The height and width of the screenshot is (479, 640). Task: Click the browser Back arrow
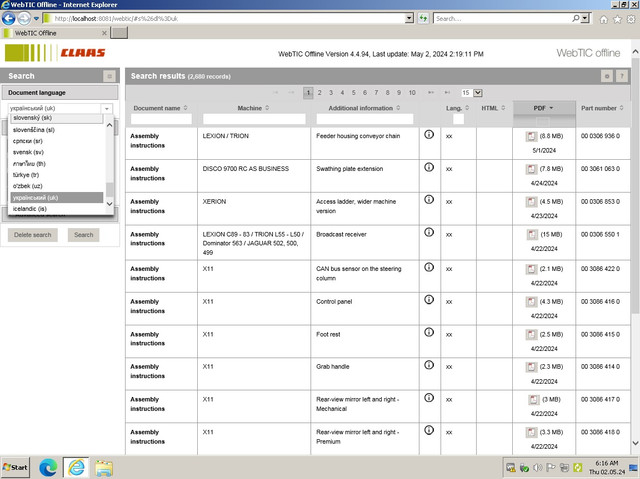(9, 18)
